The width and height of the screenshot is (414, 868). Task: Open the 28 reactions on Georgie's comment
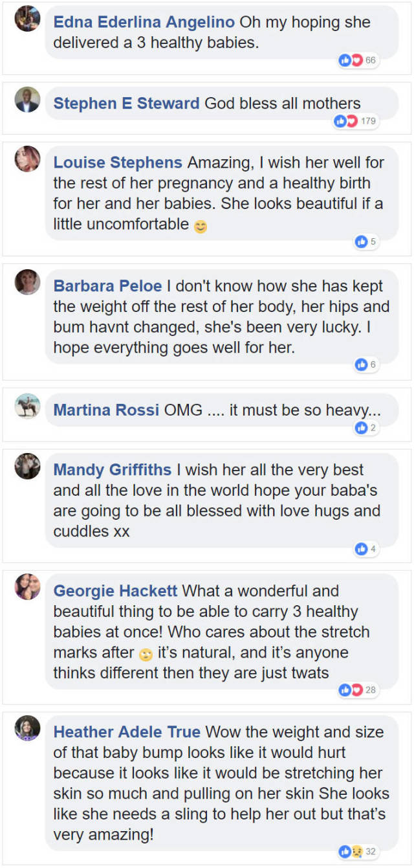[358, 690]
